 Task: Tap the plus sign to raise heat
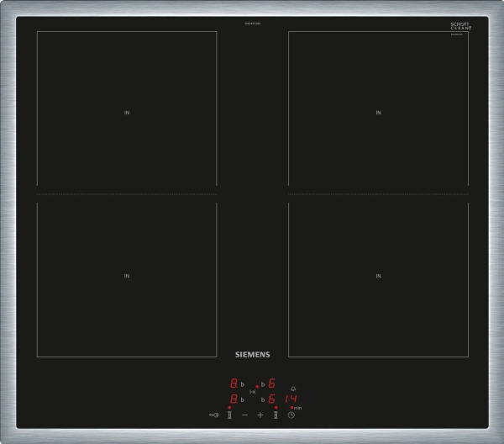tap(260, 415)
